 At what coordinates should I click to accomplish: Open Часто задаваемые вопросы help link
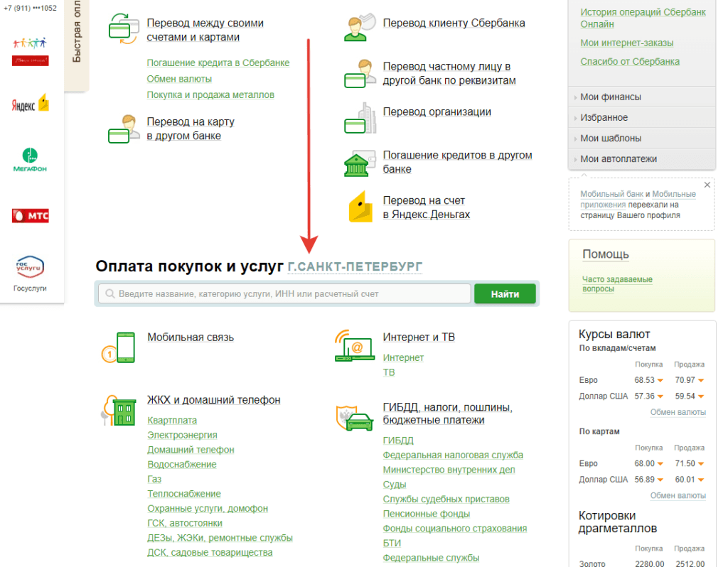pyautogui.click(x=617, y=284)
